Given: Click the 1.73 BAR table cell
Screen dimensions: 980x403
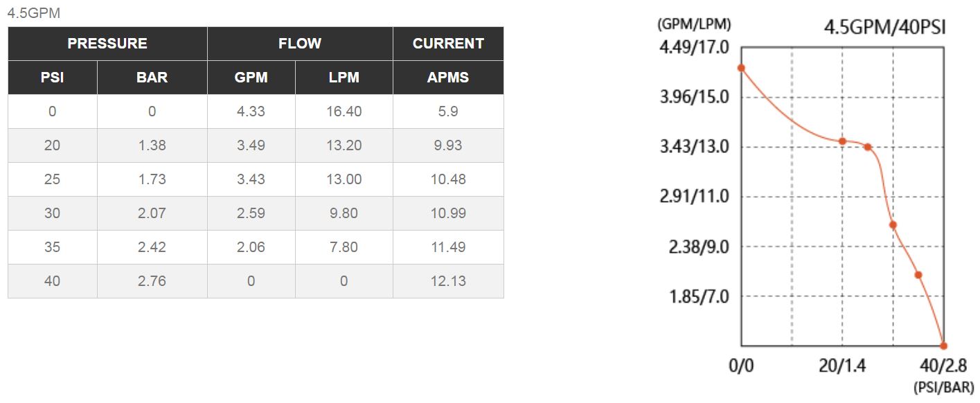Looking at the screenshot, I should pyautogui.click(x=152, y=179).
